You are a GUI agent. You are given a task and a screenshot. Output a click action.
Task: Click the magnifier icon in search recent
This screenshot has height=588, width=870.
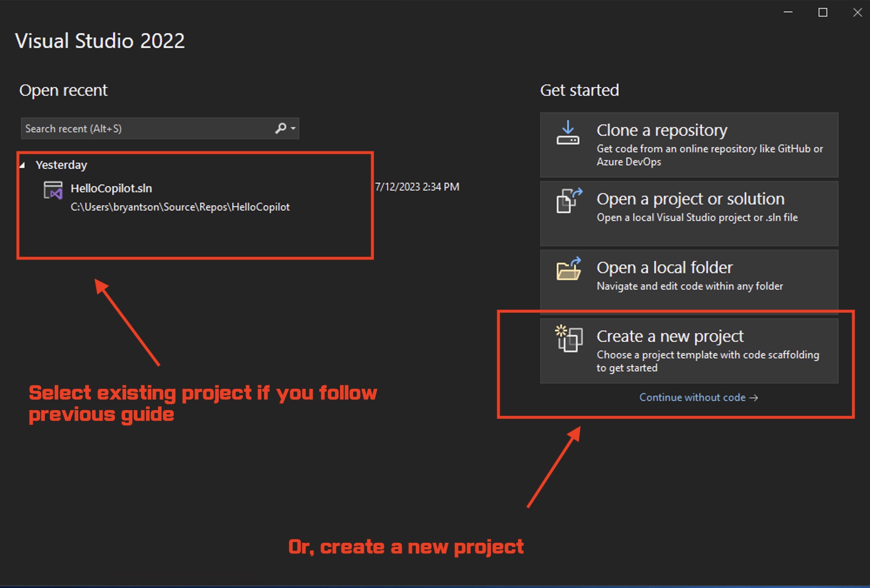coord(281,128)
